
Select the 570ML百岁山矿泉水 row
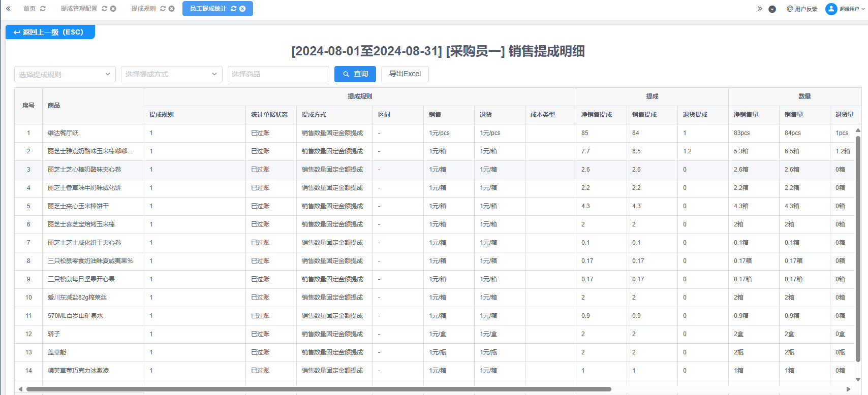point(435,316)
